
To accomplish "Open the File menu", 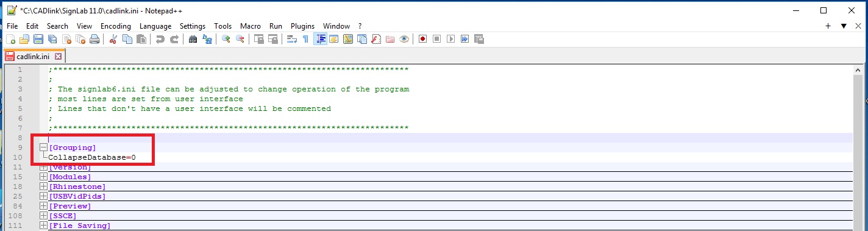I will pyautogui.click(x=12, y=26).
